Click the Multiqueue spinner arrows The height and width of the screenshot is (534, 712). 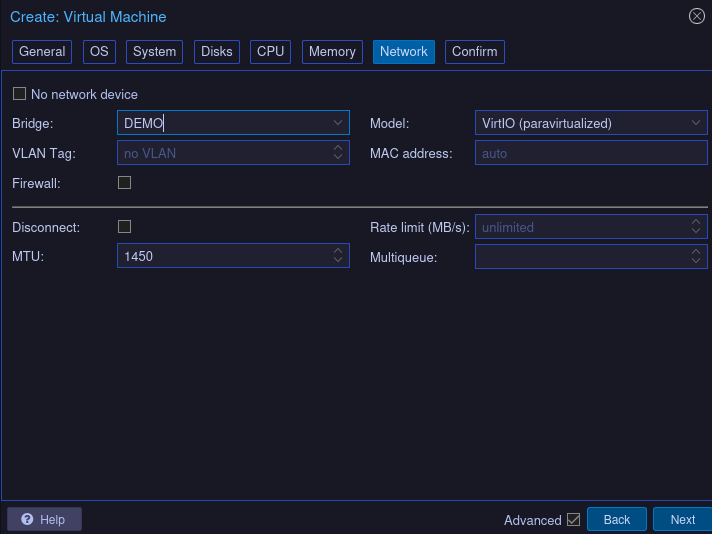pos(696,256)
